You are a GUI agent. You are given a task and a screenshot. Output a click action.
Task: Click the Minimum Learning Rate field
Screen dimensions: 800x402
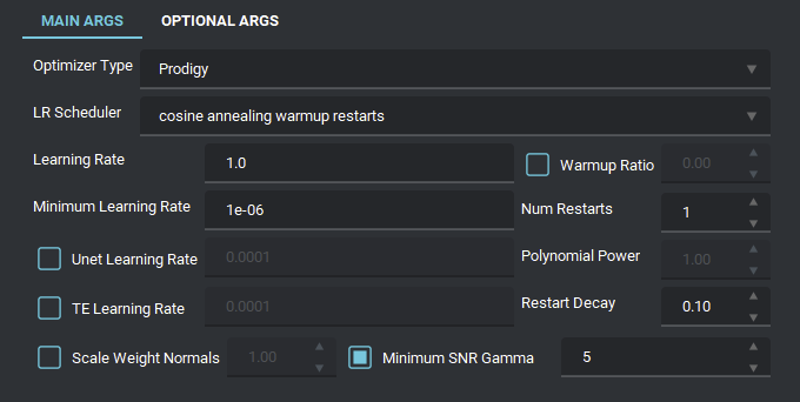pos(359,210)
